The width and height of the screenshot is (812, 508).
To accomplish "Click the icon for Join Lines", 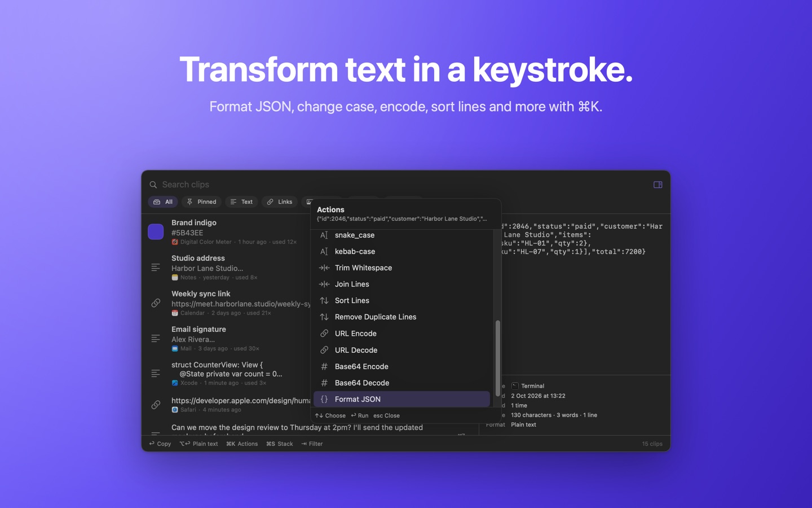I will (x=324, y=284).
